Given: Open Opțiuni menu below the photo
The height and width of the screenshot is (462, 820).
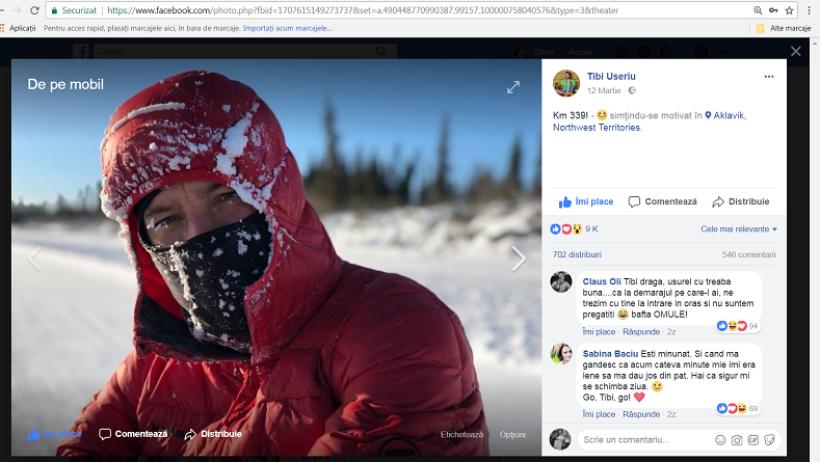Looking at the screenshot, I should pos(513,435).
